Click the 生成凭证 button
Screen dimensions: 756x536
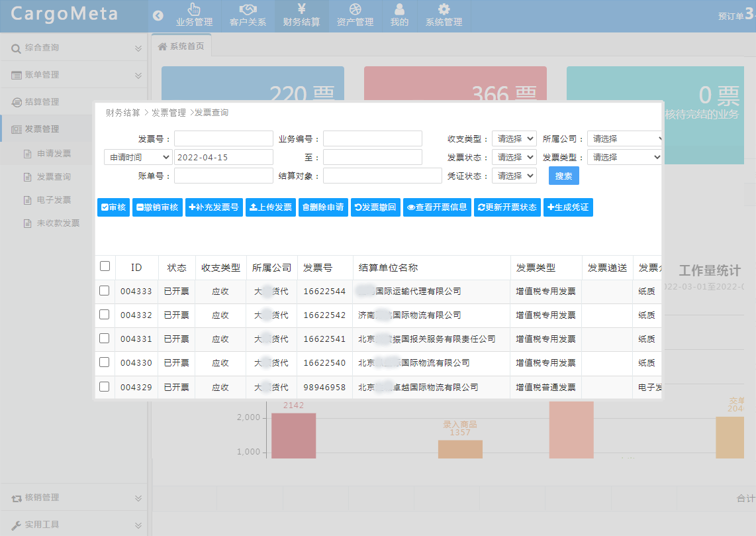(x=568, y=207)
